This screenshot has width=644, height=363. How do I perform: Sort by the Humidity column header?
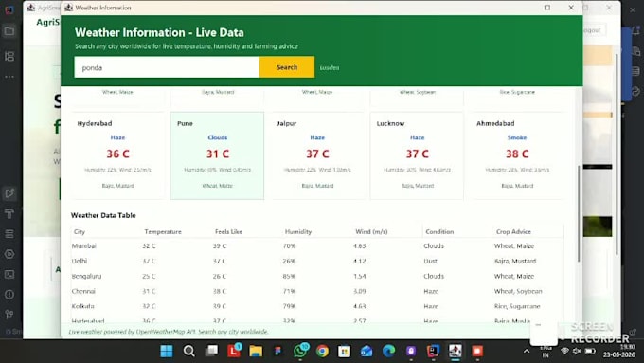click(x=317, y=231)
